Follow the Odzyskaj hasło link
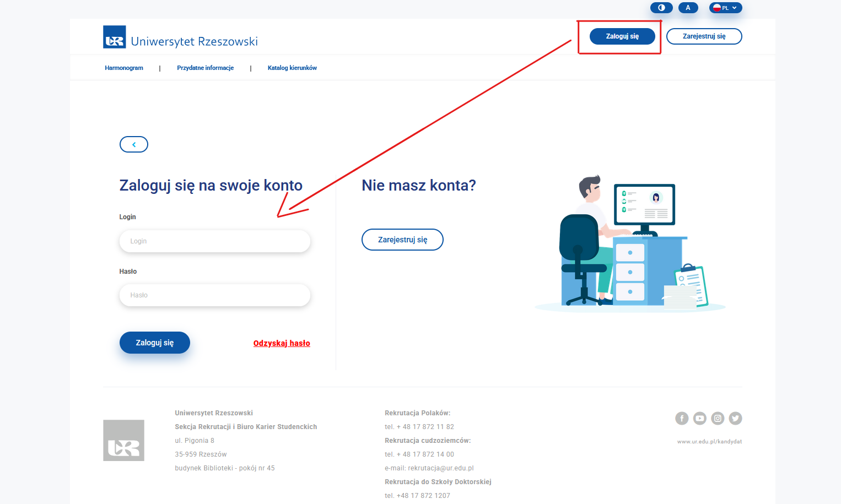Image resolution: width=841 pixels, height=504 pixels. coord(282,343)
